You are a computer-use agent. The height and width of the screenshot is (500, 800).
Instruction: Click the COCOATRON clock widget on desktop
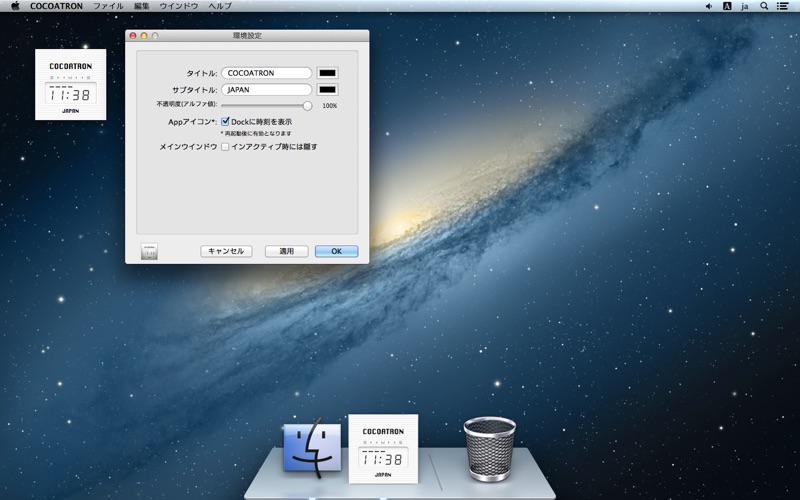coord(70,84)
